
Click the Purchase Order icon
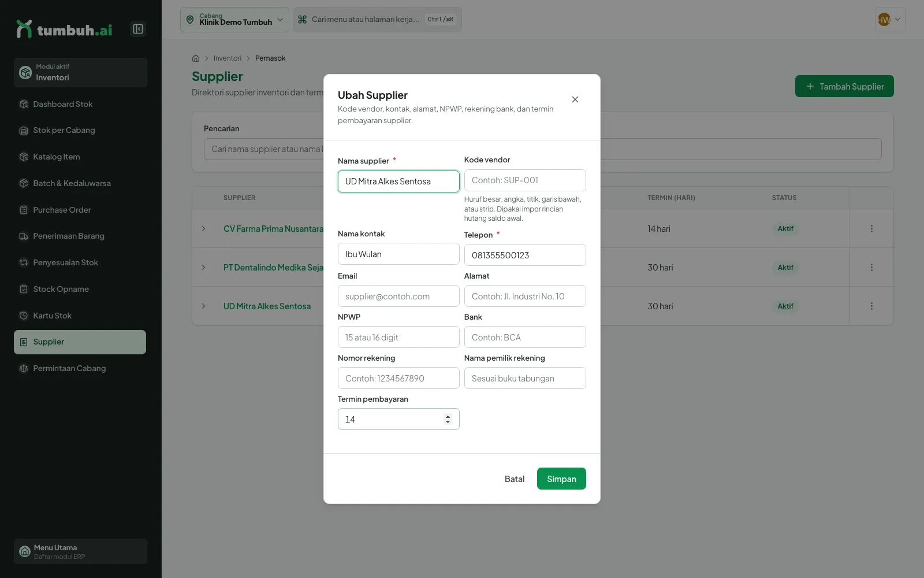24,210
